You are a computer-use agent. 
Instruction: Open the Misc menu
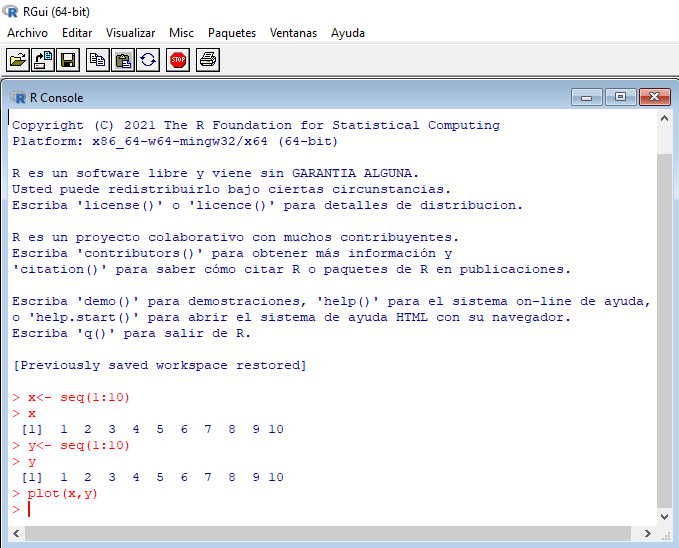(181, 33)
